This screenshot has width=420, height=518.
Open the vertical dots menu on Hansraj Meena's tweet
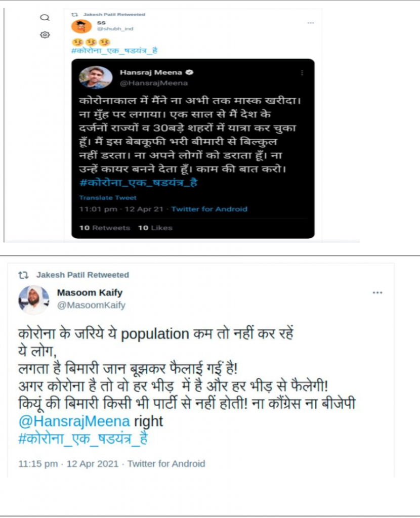click(x=302, y=73)
